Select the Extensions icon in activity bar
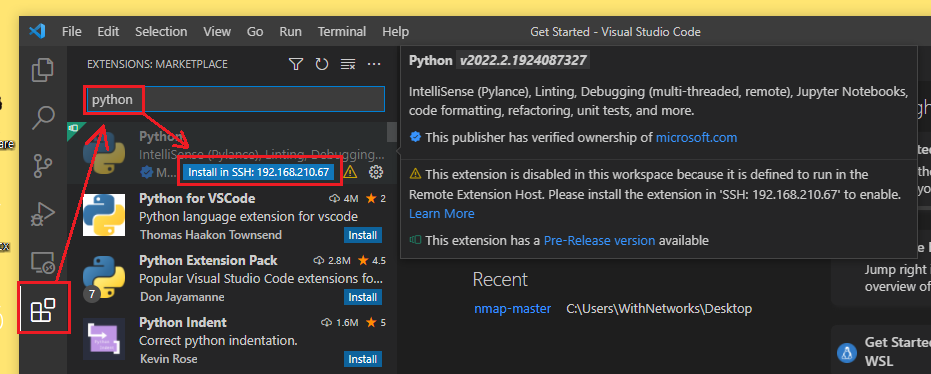The width and height of the screenshot is (931, 374). [x=43, y=310]
